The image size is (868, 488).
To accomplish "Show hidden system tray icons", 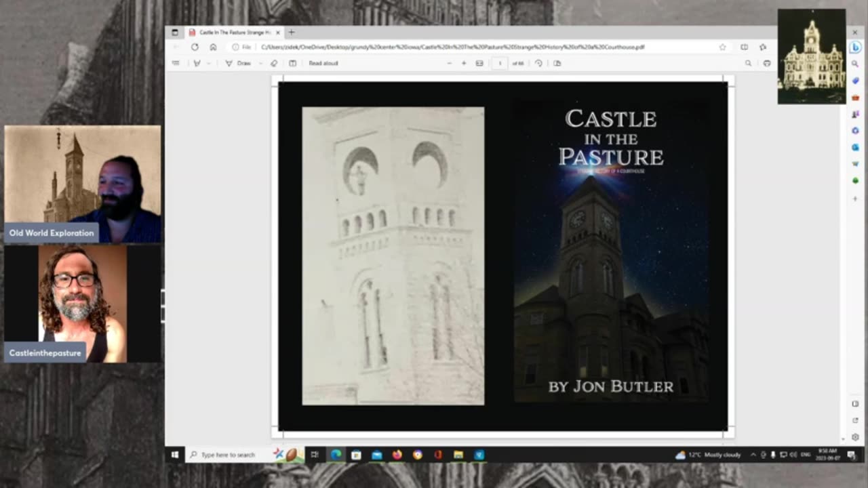I will [753, 455].
